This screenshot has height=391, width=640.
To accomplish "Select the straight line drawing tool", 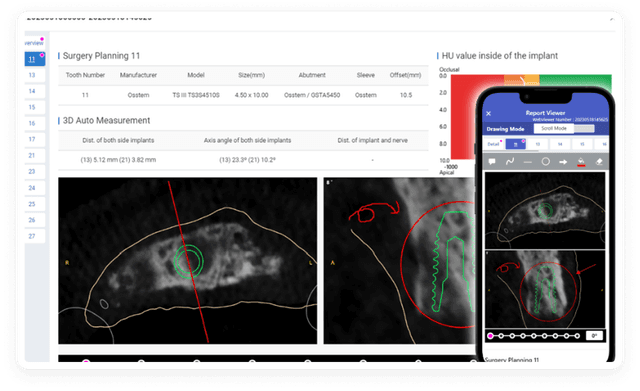I will [x=528, y=162].
